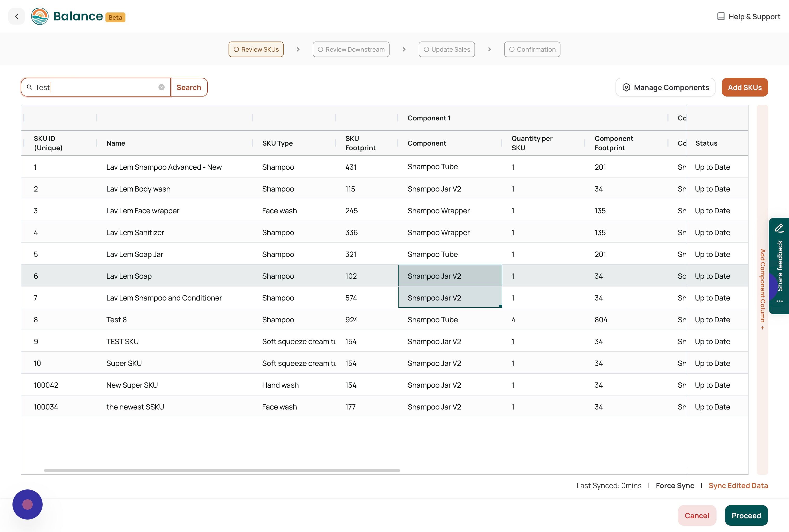This screenshot has height=532, width=789.
Task: Click the Beta badge
Action: click(x=115, y=17)
